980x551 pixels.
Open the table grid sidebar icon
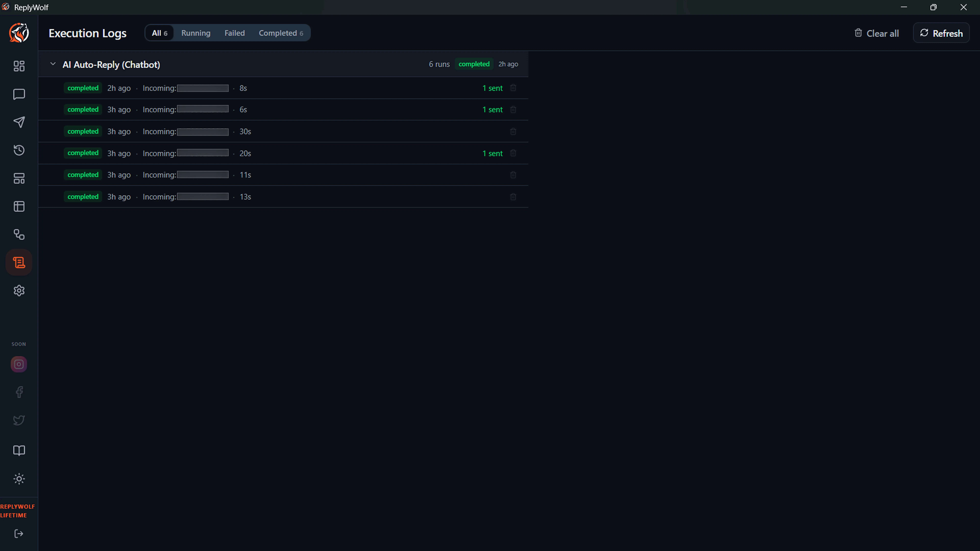pyautogui.click(x=19, y=206)
